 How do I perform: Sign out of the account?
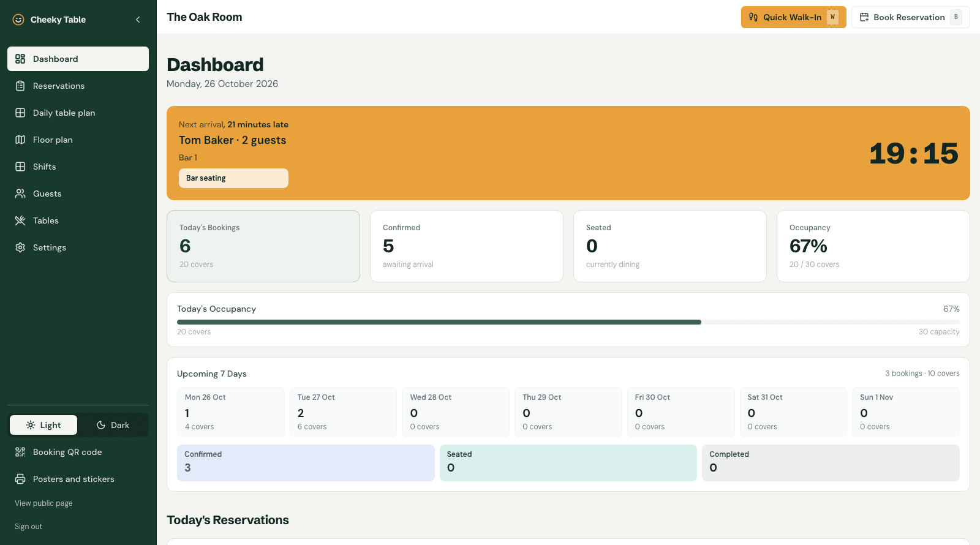28,527
